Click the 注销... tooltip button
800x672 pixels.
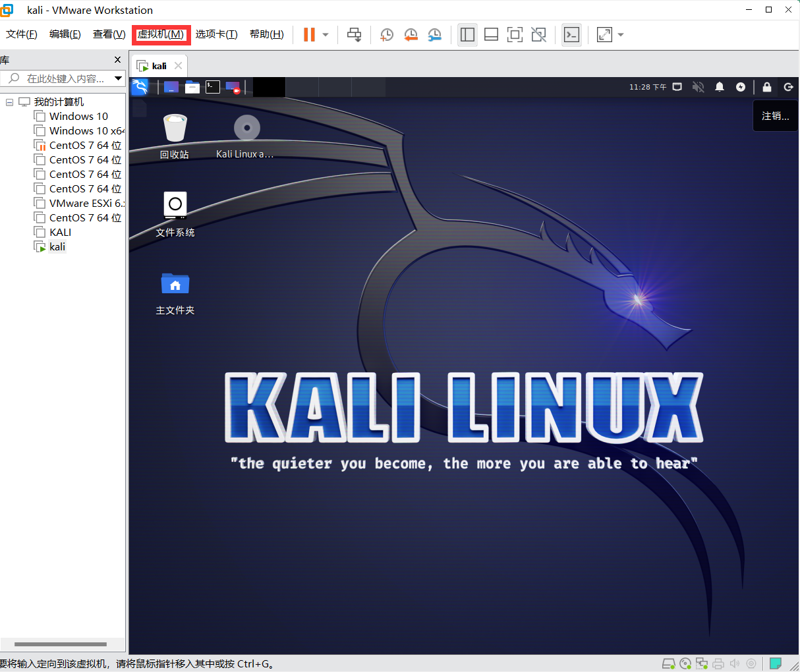[x=776, y=116]
